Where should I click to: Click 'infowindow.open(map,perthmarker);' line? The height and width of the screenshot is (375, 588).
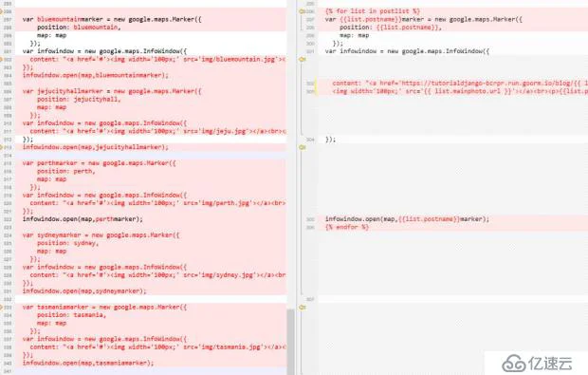tap(83, 219)
